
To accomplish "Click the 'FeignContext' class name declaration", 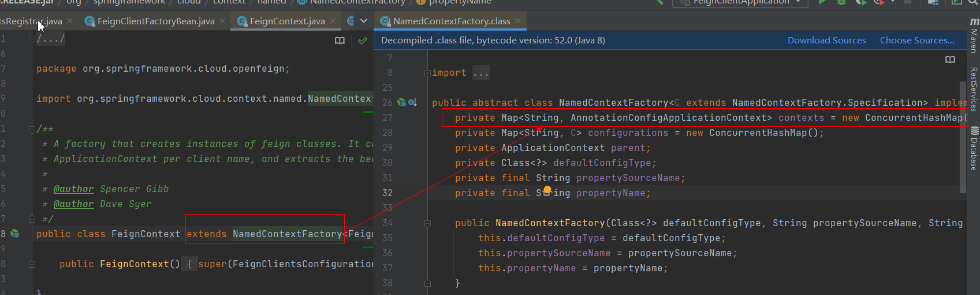I will coord(146,234).
